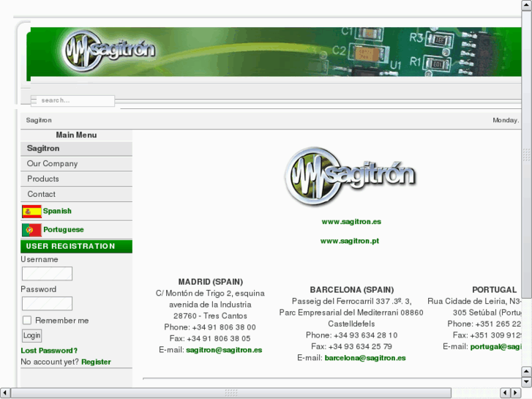Visit the www.sagitron.es link
Image resolution: width=532 pixels, height=399 pixels.
(x=351, y=222)
